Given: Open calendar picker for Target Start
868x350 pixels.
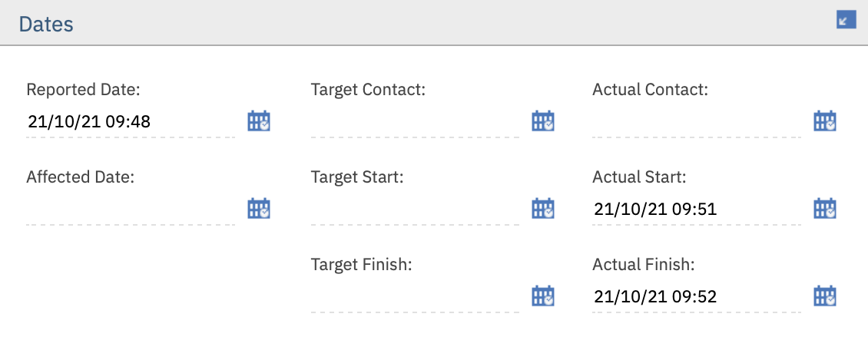Looking at the screenshot, I should [x=543, y=209].
